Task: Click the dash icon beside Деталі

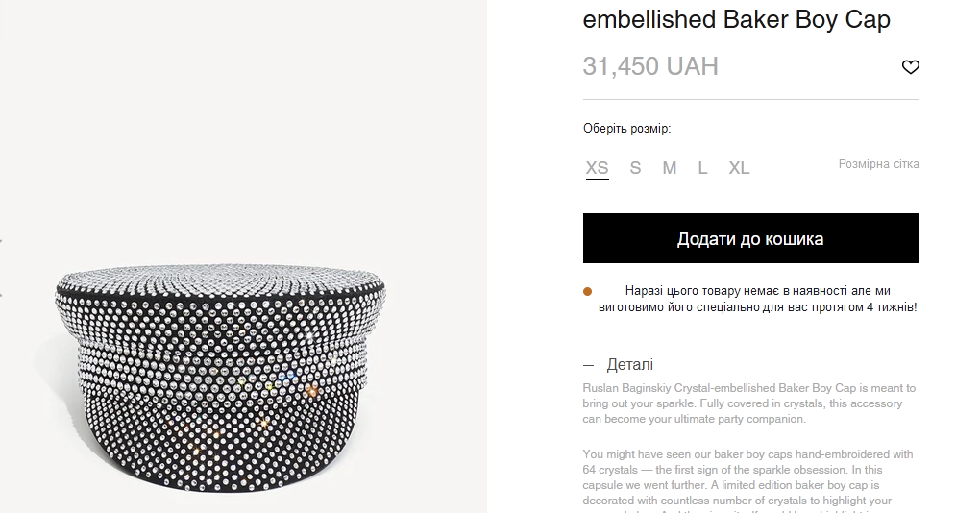Action: click(x=589, y=365)
